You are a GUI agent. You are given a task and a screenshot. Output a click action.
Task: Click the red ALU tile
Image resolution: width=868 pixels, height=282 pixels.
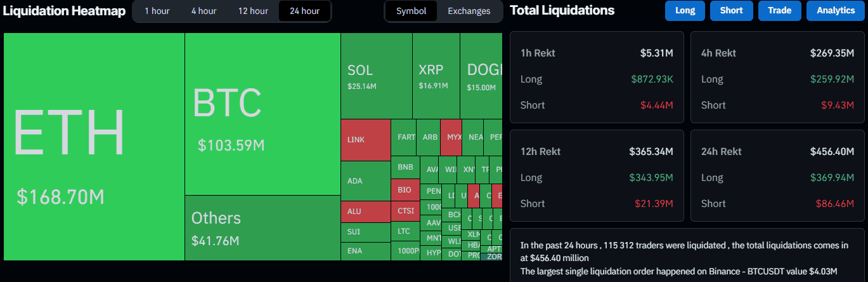click(x=366, y=211)
